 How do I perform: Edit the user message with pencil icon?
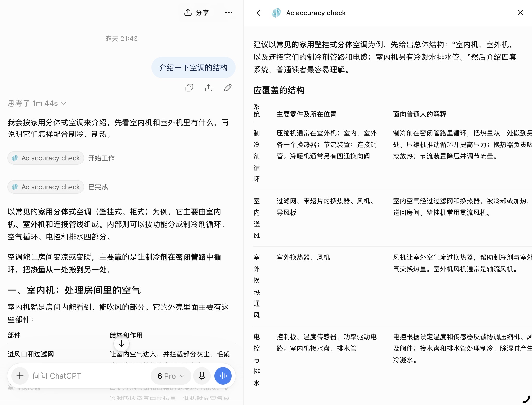click(228, 88)
